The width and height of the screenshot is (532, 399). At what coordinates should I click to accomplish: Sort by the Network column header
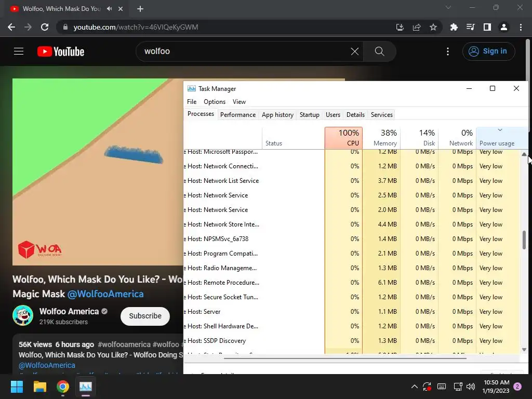(x=457, y=138)
